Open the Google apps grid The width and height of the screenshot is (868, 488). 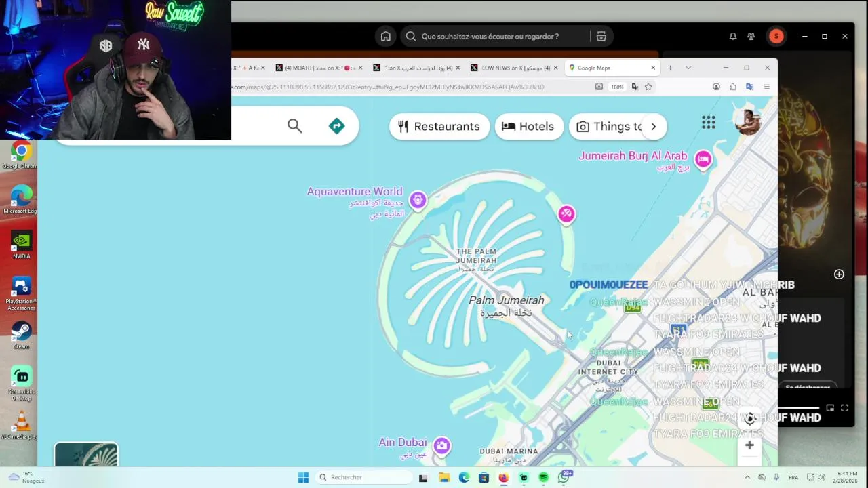[709, 123]
